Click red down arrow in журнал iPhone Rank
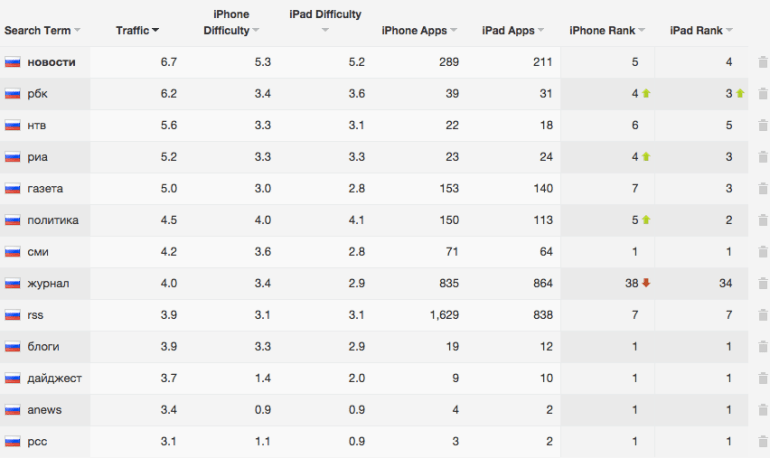Screen dimensions: 770x458 tap(646, 283)
